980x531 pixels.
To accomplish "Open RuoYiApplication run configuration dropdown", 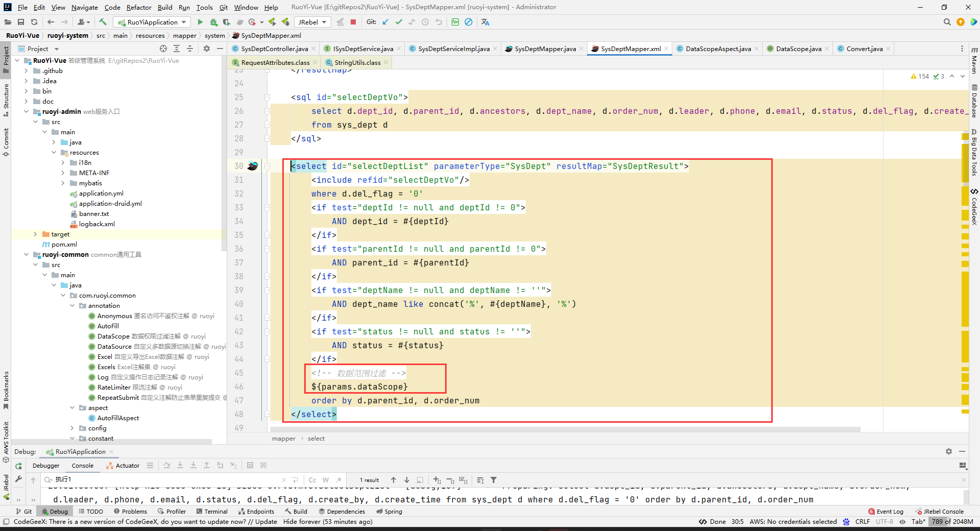I will tap(152, 22).
